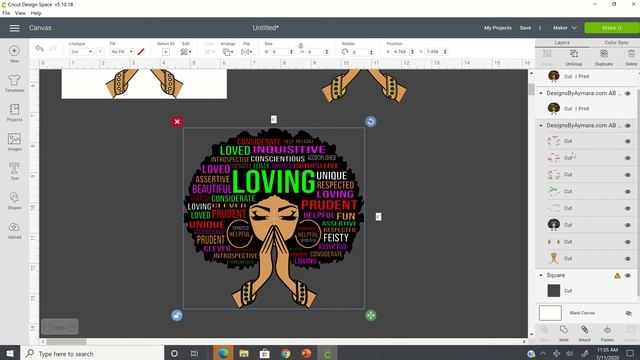This screenshot has width=640, height=360.
Task: Collapse the Square layer group
Action: click(x=541, y=276)
